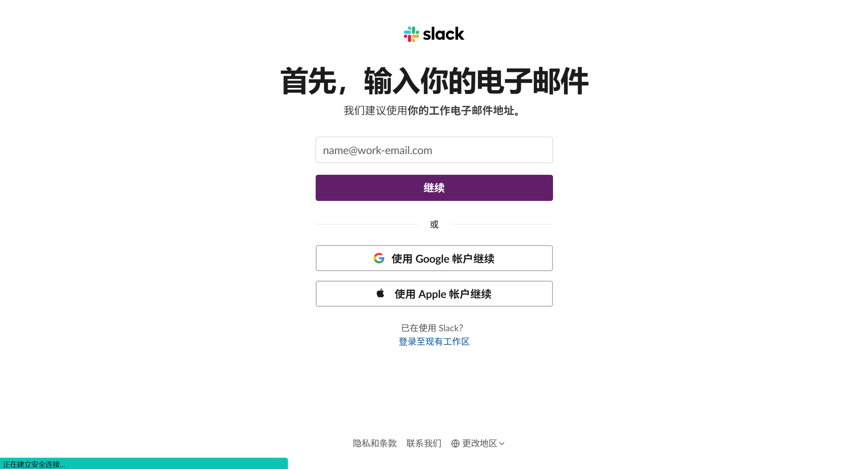Continue with Apple account button
The image size is (868, 469).
click(434, 294)
